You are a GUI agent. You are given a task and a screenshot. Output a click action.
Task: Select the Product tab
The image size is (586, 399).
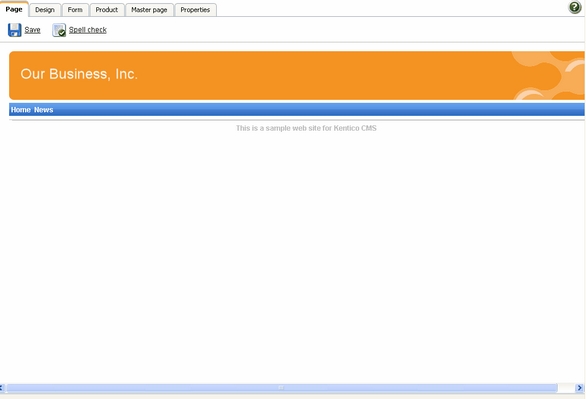[x=107, y=10]
